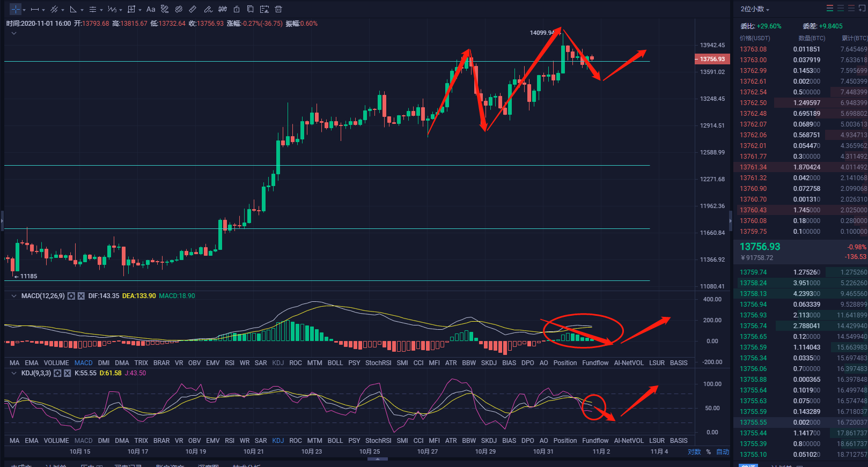Viewport: 868px width, 467px height.
Task: Select BASIS in MACD panel indicator row
Action: point(679,363)
